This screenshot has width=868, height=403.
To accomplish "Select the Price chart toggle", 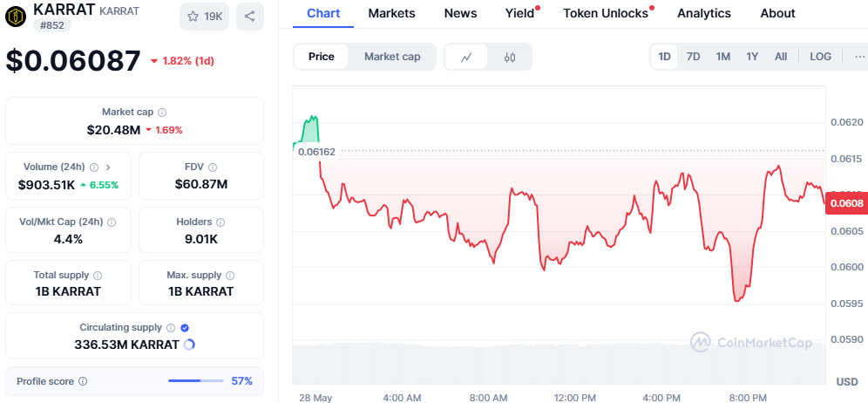I will (x=322, y=57).
